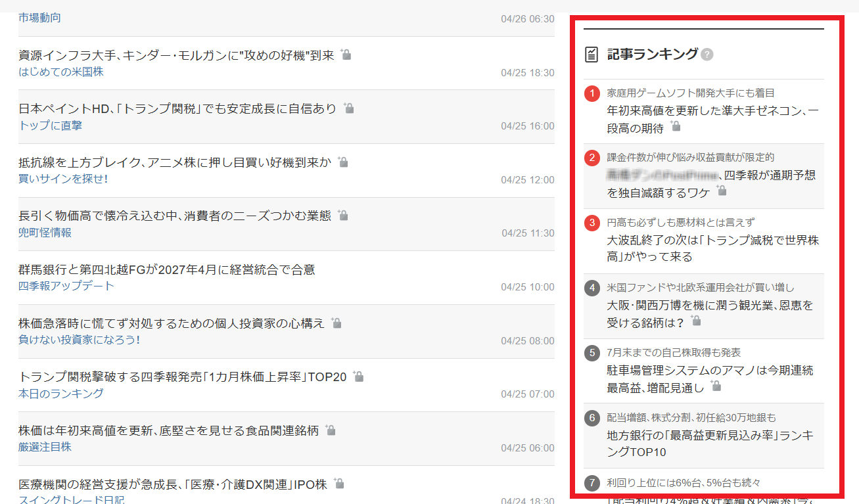Click the 記事ランキング section heading
The width and height of the screenshot is (859, 504).
(x=652, y=55)
